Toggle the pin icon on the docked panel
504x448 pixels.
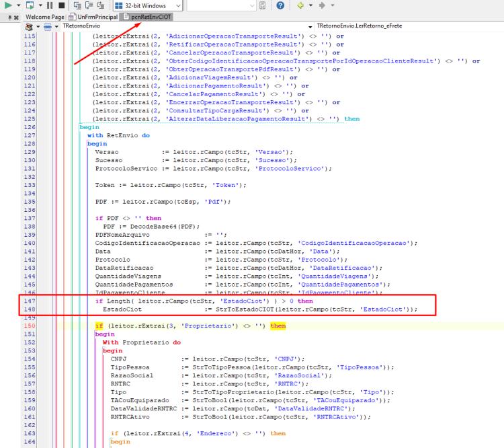click(9, 17)
